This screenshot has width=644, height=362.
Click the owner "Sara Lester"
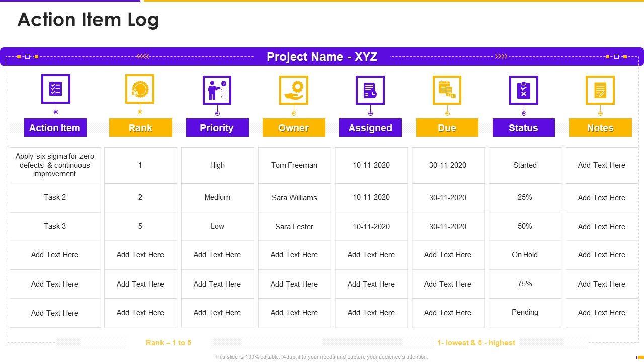point(294,227)
